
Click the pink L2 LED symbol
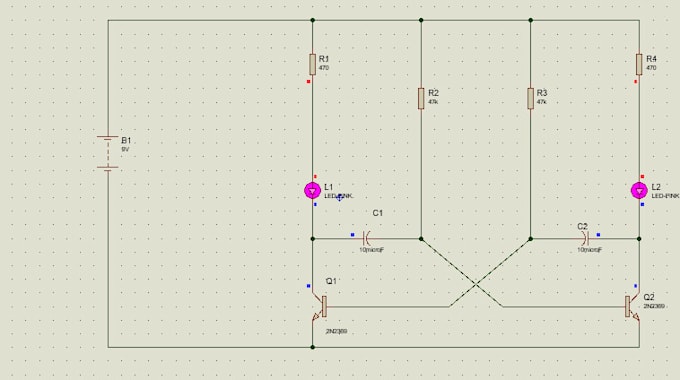click(639, 190)
